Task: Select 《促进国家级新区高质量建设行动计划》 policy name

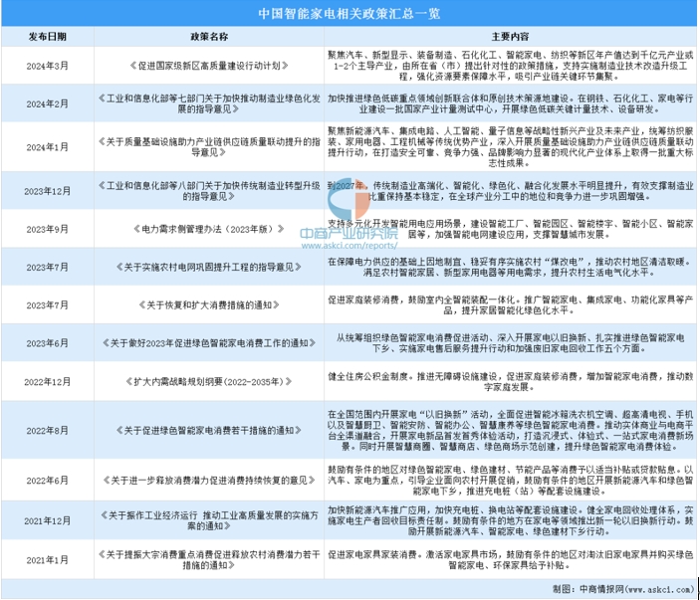Action: click(x=209, y=66)
